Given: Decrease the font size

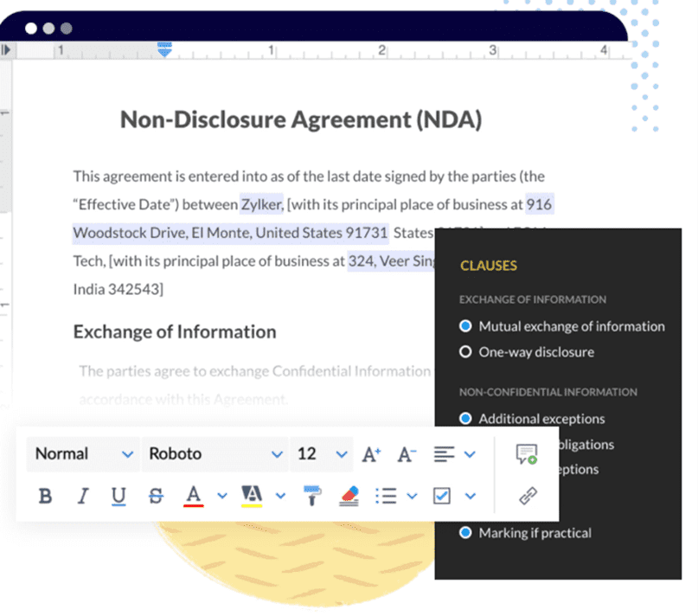Looking at the screenshot, I should pos(407,454).
